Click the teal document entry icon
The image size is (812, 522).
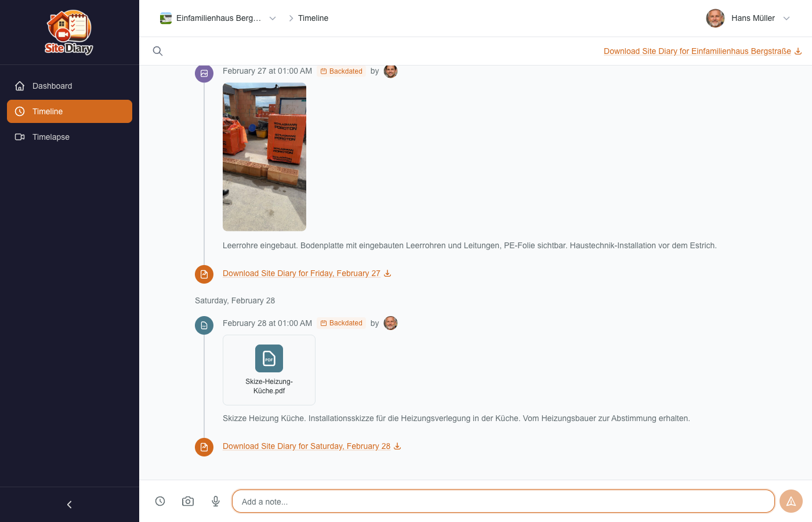click(204, 325)
